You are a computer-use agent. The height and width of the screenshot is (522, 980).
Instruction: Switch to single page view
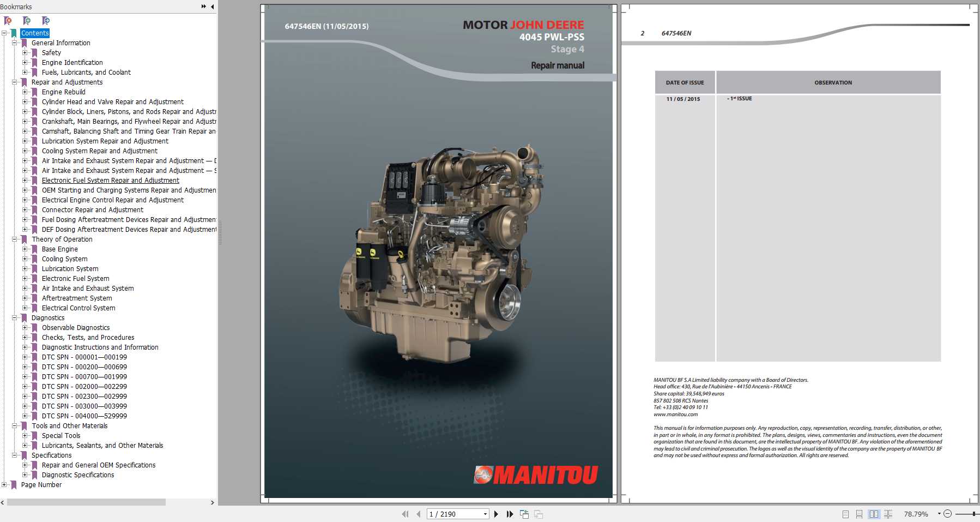(x=845, y=514)
